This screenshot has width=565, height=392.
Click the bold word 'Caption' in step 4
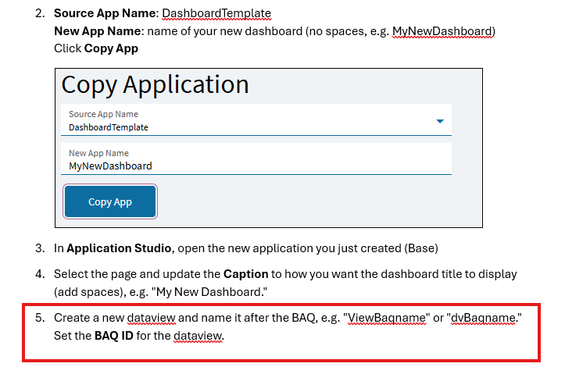pos(245,274)
